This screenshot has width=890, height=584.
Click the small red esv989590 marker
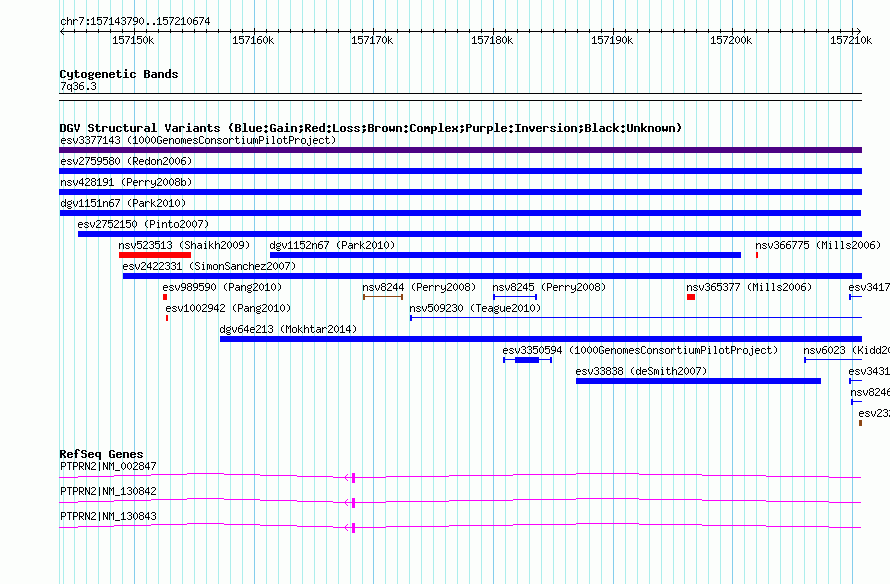(165, 297)
